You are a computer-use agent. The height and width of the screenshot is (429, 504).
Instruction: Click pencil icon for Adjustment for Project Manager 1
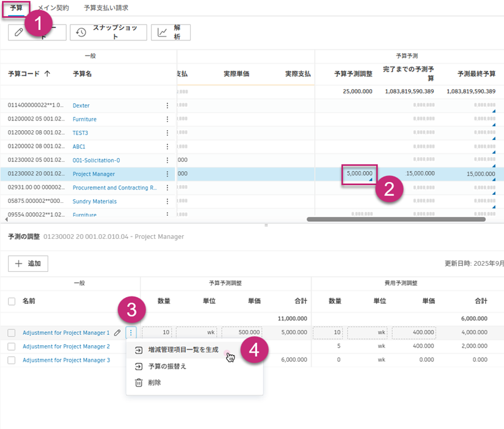tap(117, 333)
